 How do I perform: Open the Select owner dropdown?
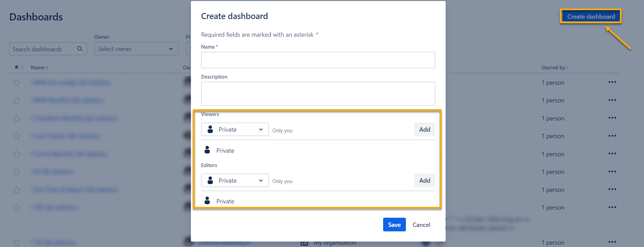coord(136,49)
